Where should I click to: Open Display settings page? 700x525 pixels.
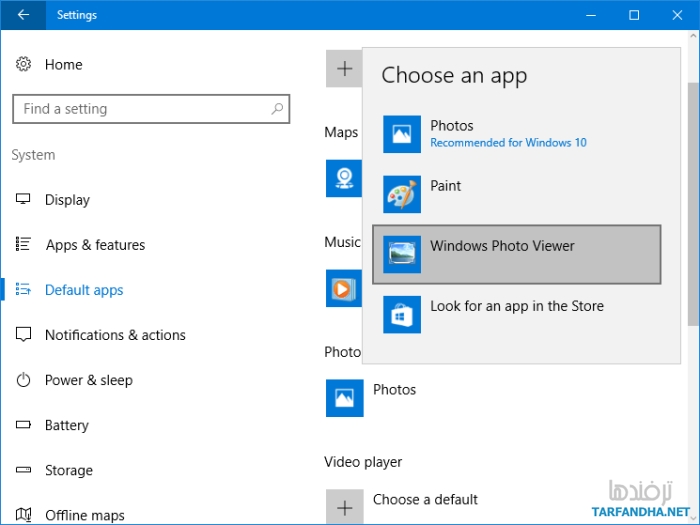pos(67,200)
